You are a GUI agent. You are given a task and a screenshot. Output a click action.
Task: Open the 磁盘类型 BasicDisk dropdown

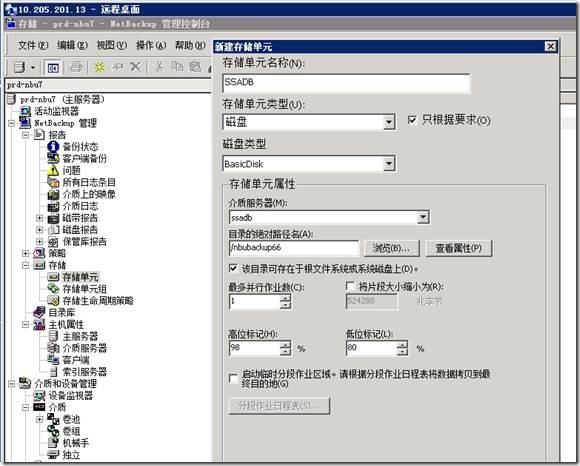[x=389, y=163]
